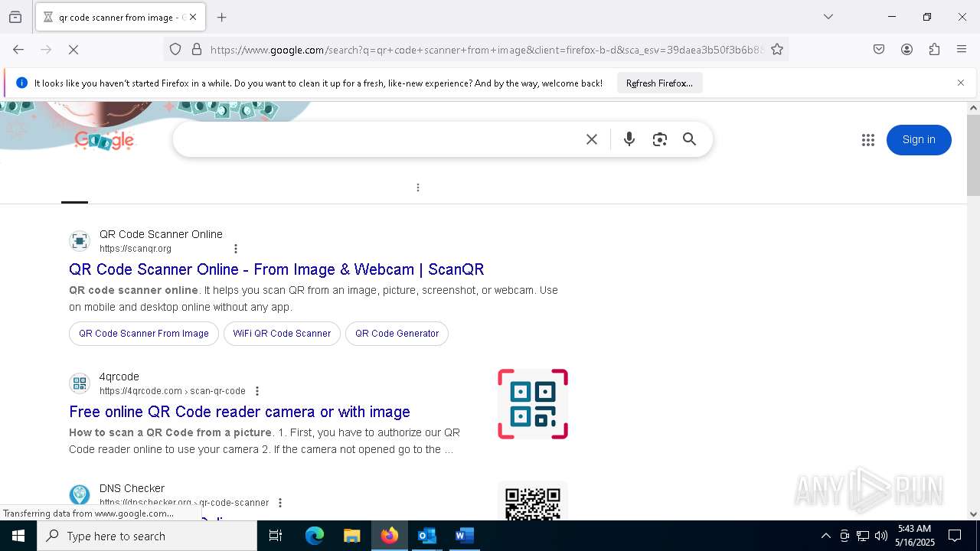Open network settings tray icon

(x=863, y=536)
